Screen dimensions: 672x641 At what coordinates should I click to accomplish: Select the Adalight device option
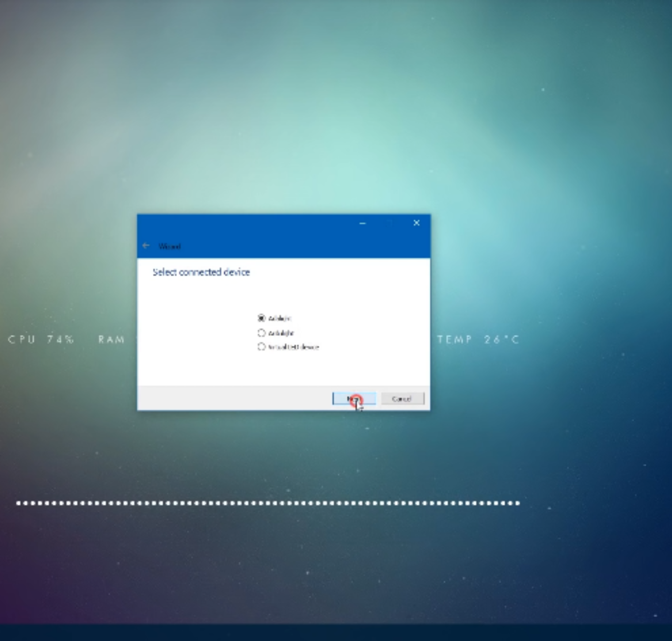click(261, 318)
